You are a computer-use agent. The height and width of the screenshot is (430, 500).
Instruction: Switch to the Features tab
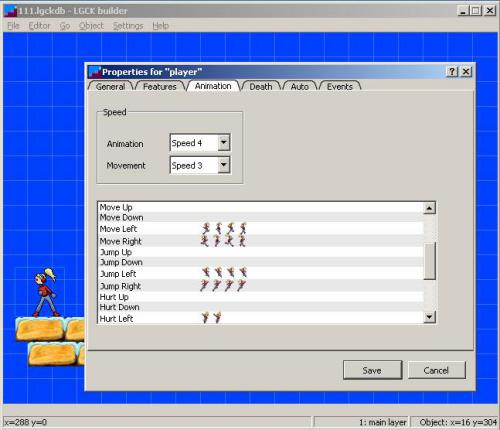160,87
